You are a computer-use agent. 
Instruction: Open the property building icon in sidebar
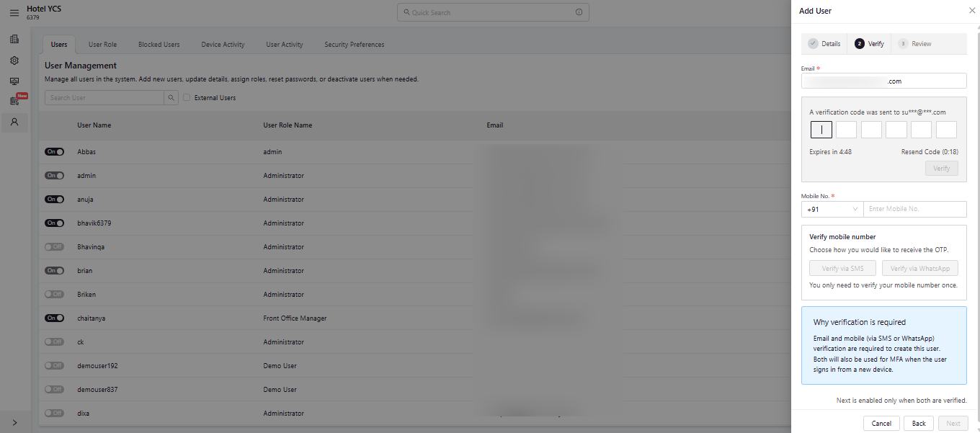tap(14, 39)
